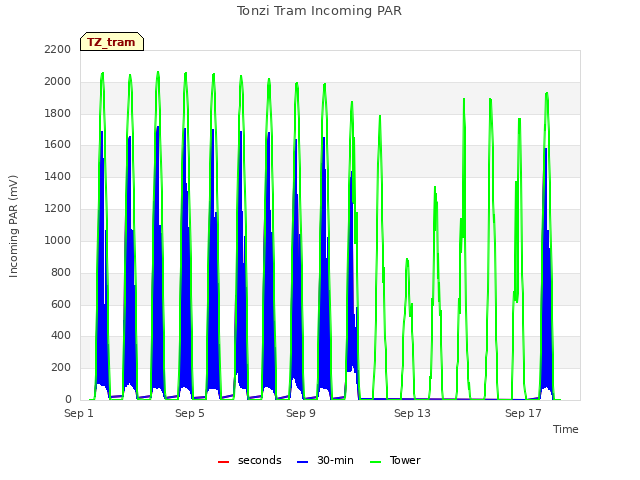Select the '30-min' legend label
This screenshot has height=480, width=640.
coord(335,460)
